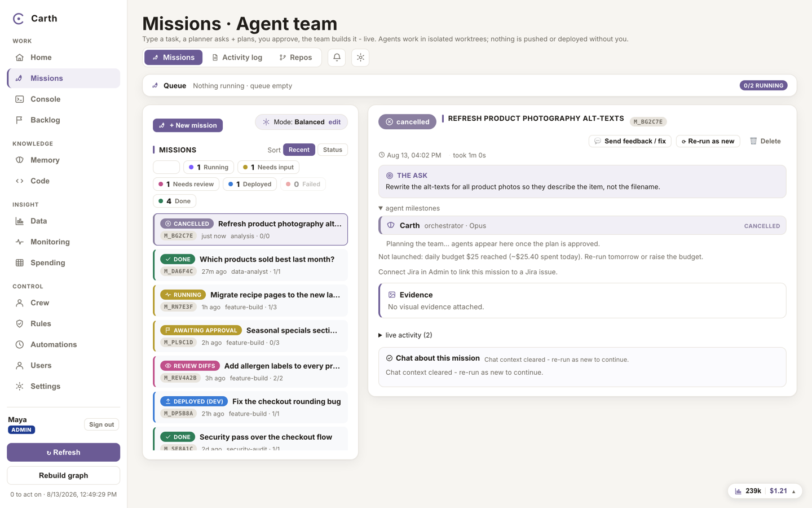
Task: Toggle the Deployed filter chip
Action: [250, 184]
